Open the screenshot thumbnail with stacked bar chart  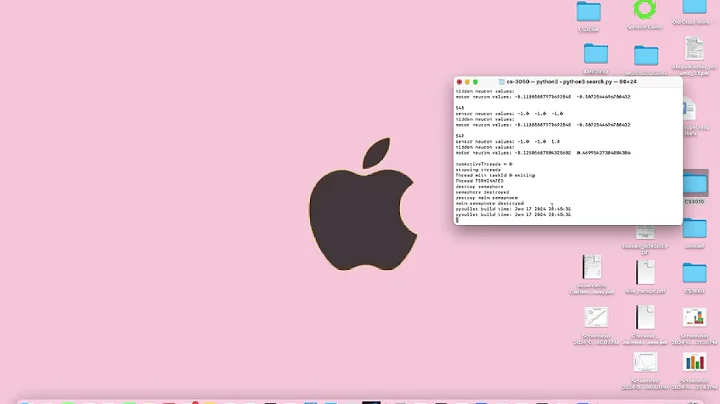click(x=694, y=317)
